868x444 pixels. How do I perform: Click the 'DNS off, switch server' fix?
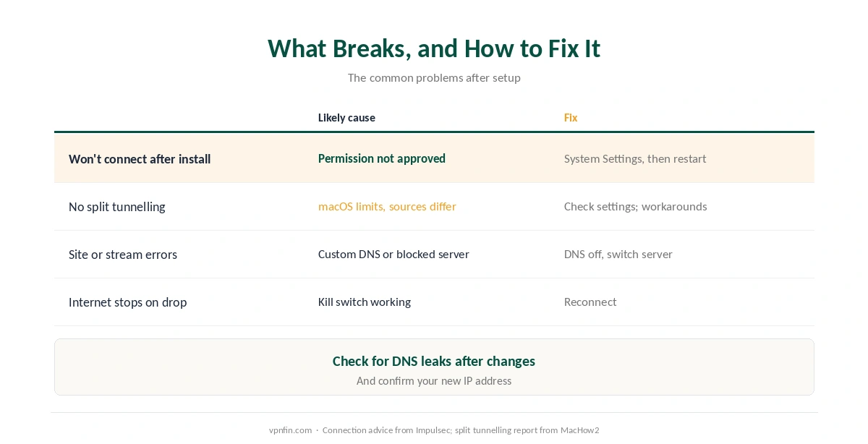click(x=618, y=254)
